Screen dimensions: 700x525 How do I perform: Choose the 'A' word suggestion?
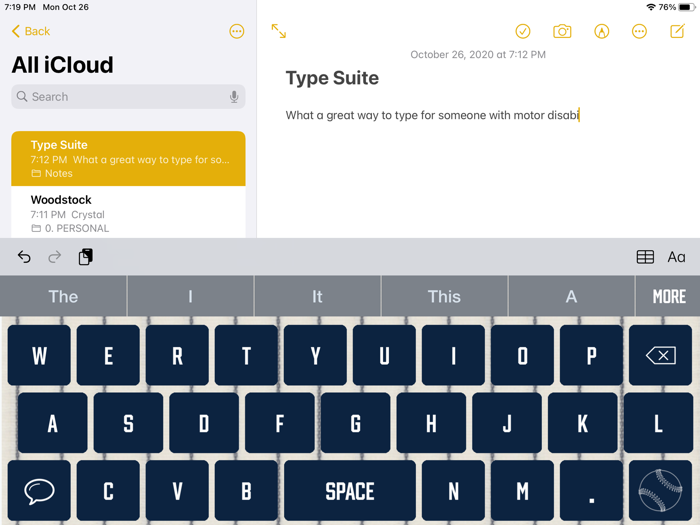(571, 296)
